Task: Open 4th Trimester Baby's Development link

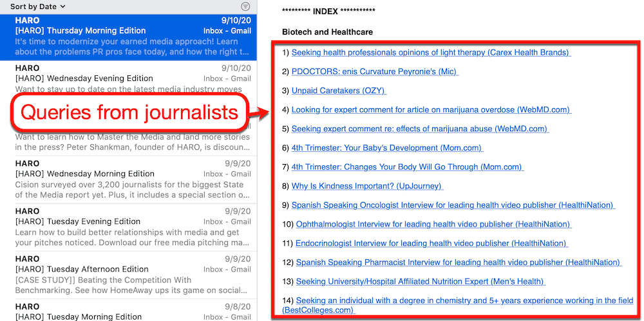Action: [386, 148]
